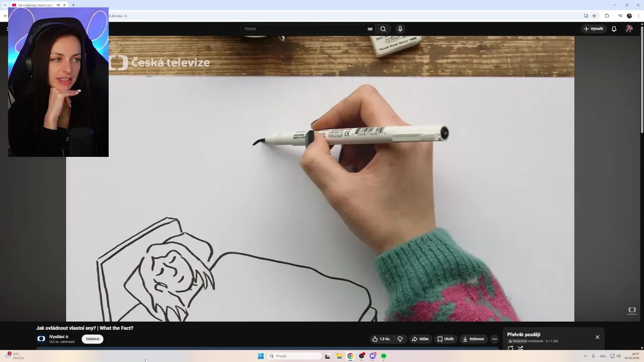The width and height of the screenshot is (644, 362).
Task: Click the YouTube search magnifier button
Action: tap(383, 29)
